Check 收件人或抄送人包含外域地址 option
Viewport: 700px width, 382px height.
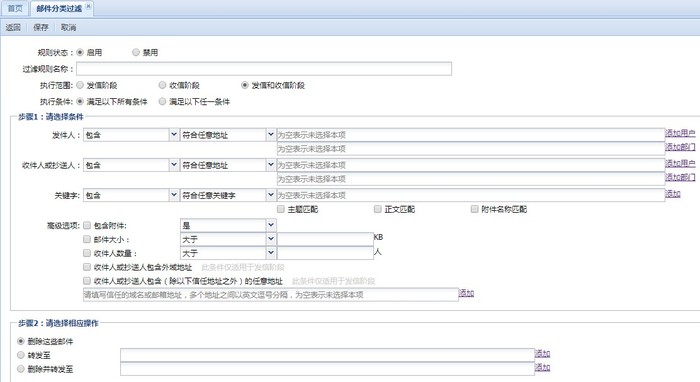[87, 267]
